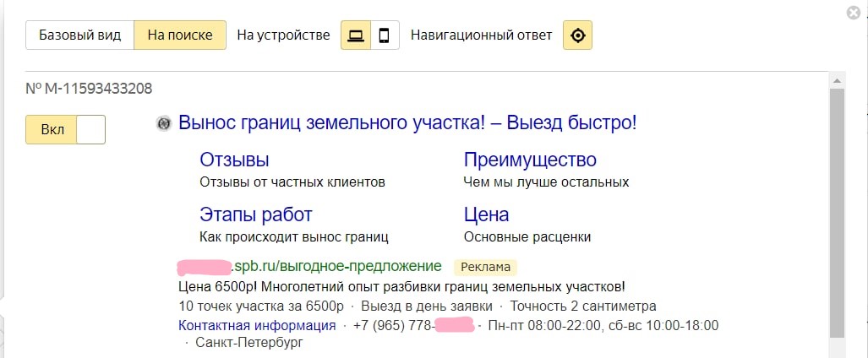Screen dimensions: 868x358
Task: Click the vertical scrollbar thumb
Action: point(837,213)
